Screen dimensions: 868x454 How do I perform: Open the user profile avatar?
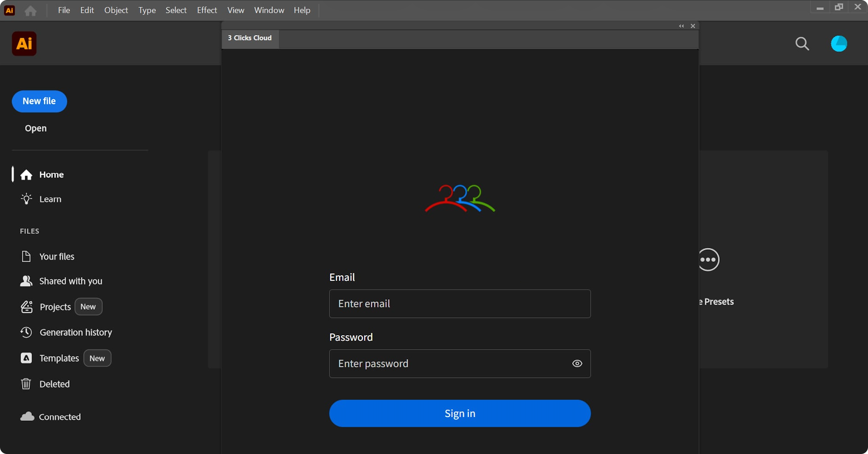[839, 44]
